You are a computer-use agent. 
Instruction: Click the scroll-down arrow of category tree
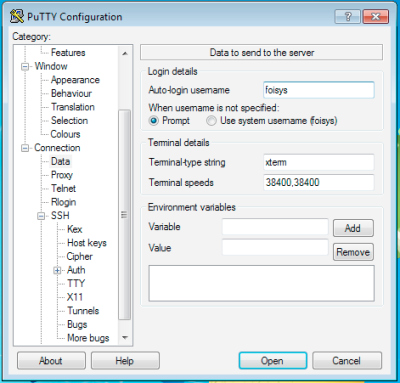(125, 338)
